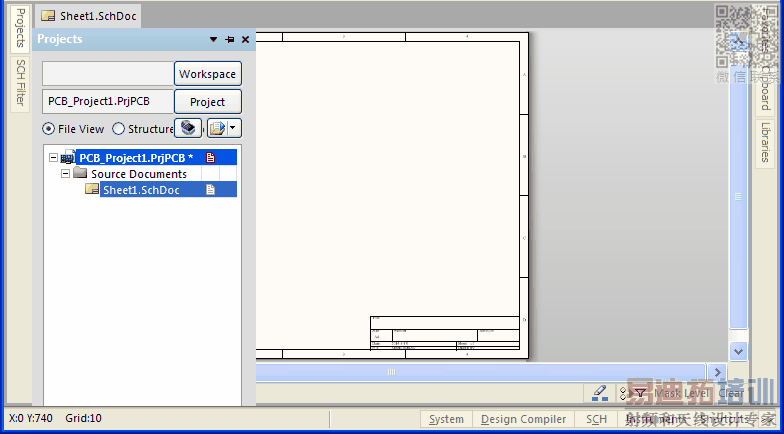784x434 pixels.
Task: Click the pencil edit mask icon
Action: 600,393
